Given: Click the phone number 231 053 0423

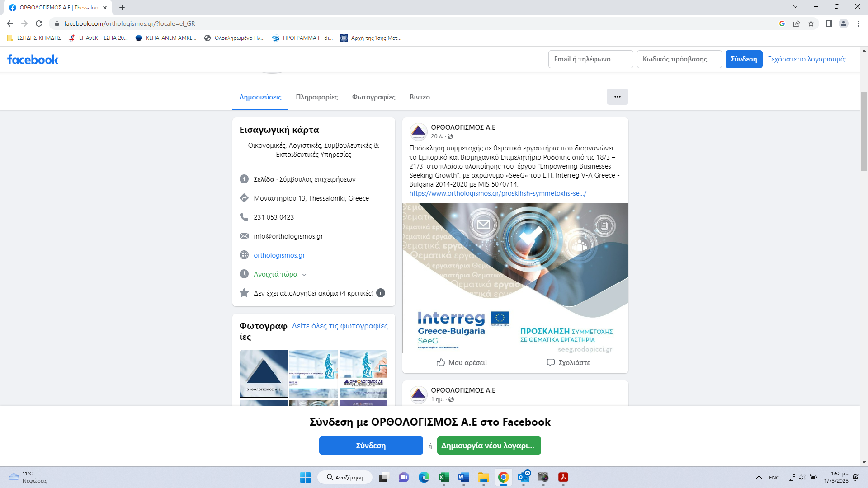Looking at the screenshot, I should pyautogui.click(x=274, y=217).
